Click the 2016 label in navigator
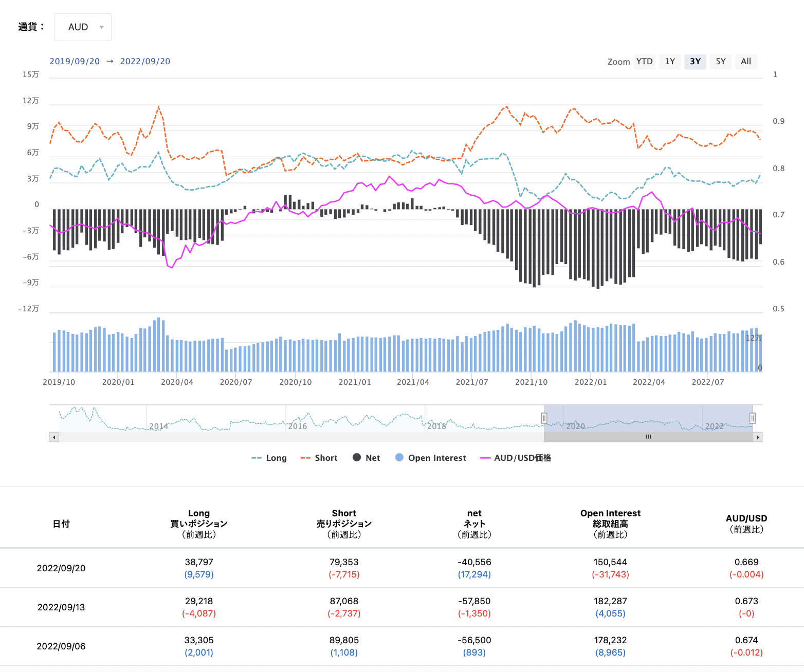The image size is (804, 672). point(298,426)
